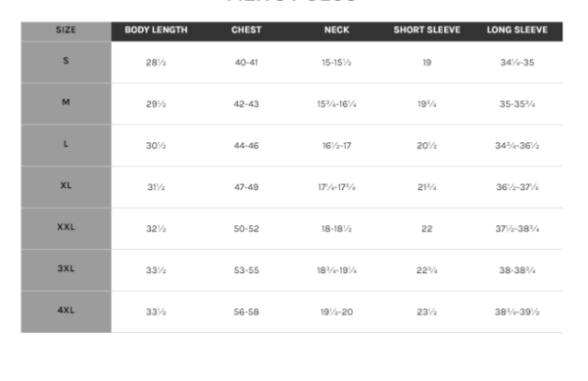
Task: Click the XXL size row label
Action: tap(66, 227)
